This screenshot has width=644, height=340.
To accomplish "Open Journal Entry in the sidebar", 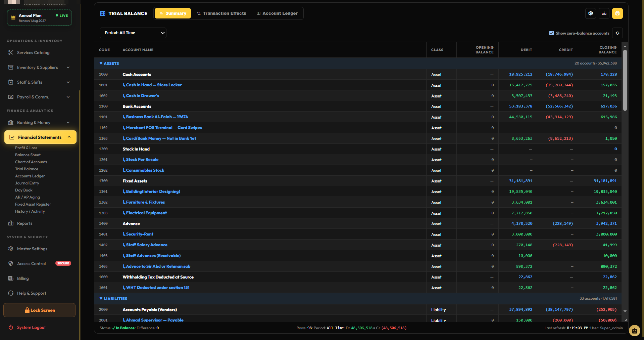I will click(27, 183).
